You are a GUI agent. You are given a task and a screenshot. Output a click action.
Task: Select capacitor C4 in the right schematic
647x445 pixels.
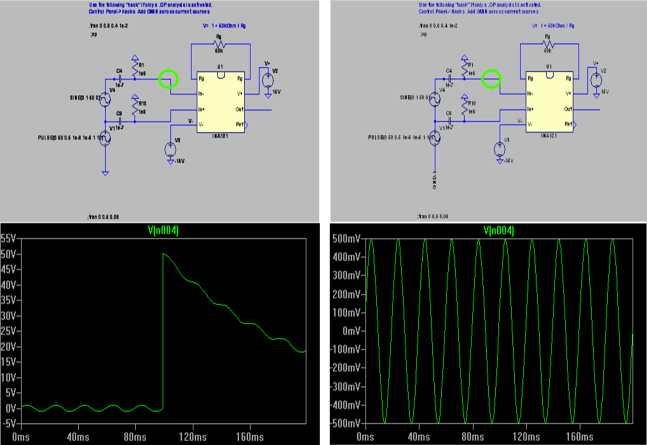click(449, 78)
